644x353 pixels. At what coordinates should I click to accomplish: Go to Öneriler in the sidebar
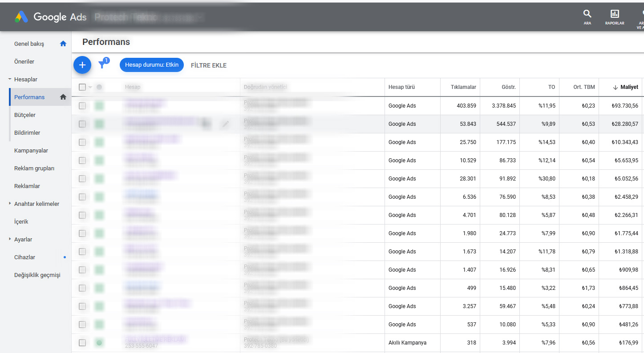[24, 61]
